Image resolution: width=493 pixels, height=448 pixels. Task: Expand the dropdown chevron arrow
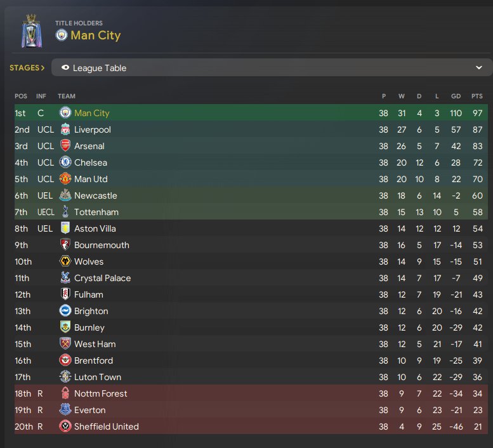pos(478,68)
